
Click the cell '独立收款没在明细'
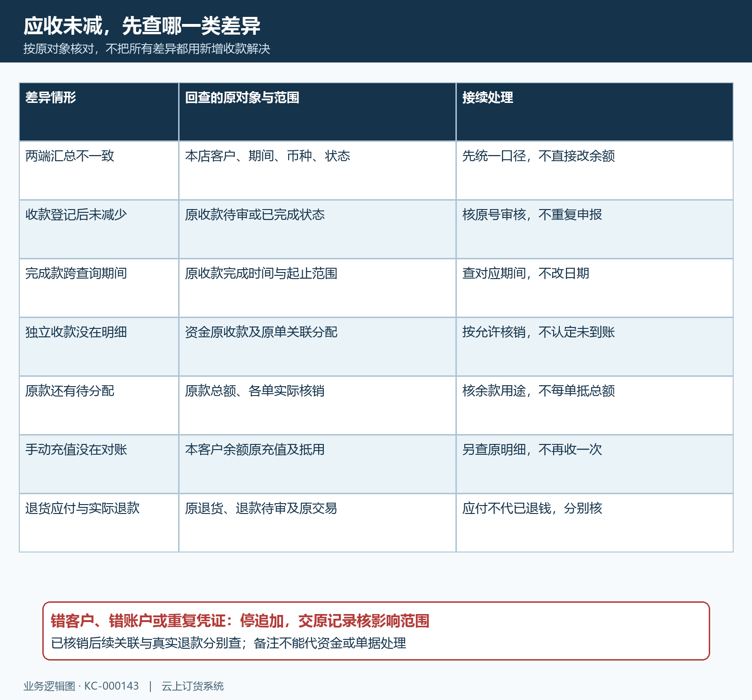pyautogui.click(x=99, y=347)
